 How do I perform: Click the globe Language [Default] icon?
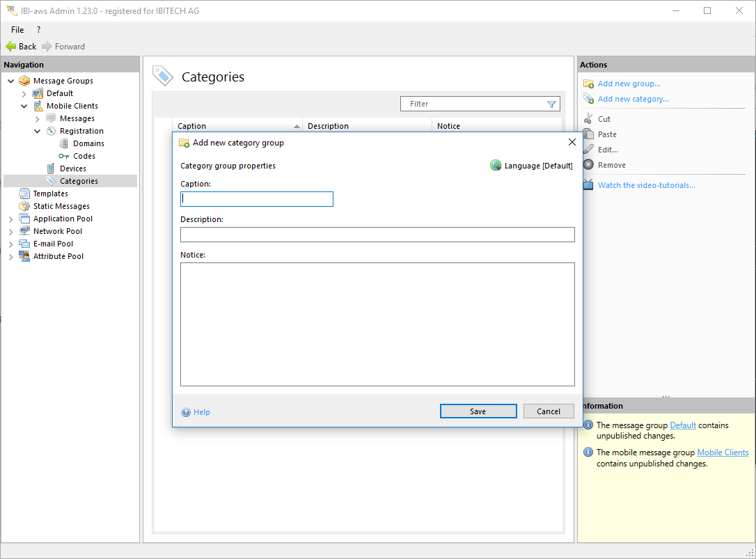click(496, 166)
